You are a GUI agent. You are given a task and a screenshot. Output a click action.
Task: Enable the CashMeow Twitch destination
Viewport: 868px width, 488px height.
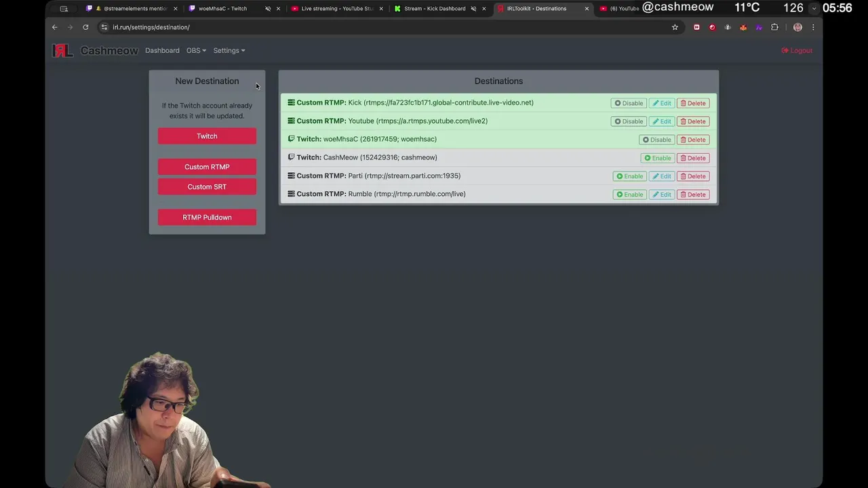coord(658,158)
